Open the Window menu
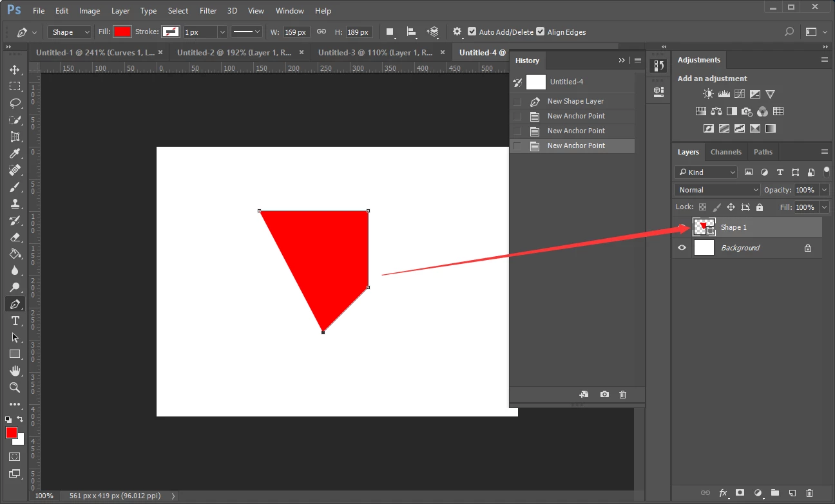The image size is (835, 504). click(289, 11)
